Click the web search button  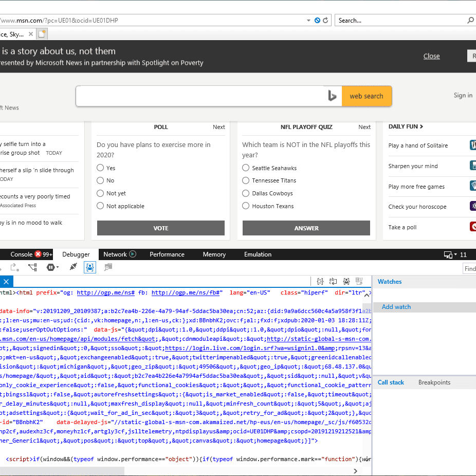point(367,96)
